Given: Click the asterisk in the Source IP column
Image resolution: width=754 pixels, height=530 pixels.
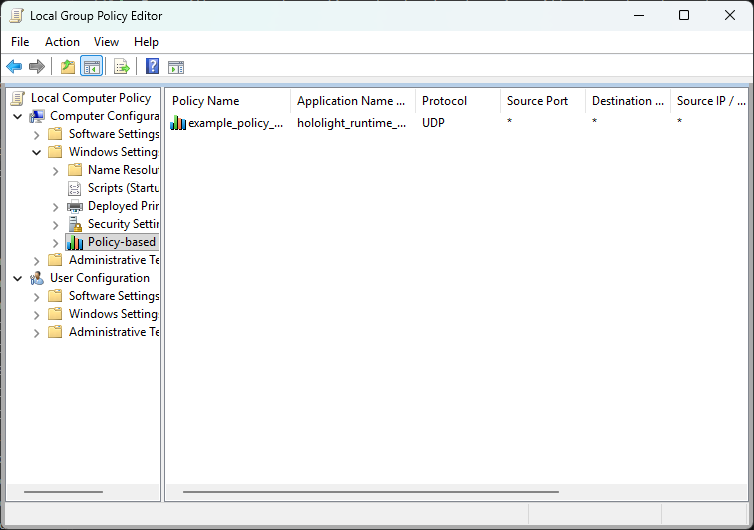Looking at the screenshot, I should coord(679,121).
